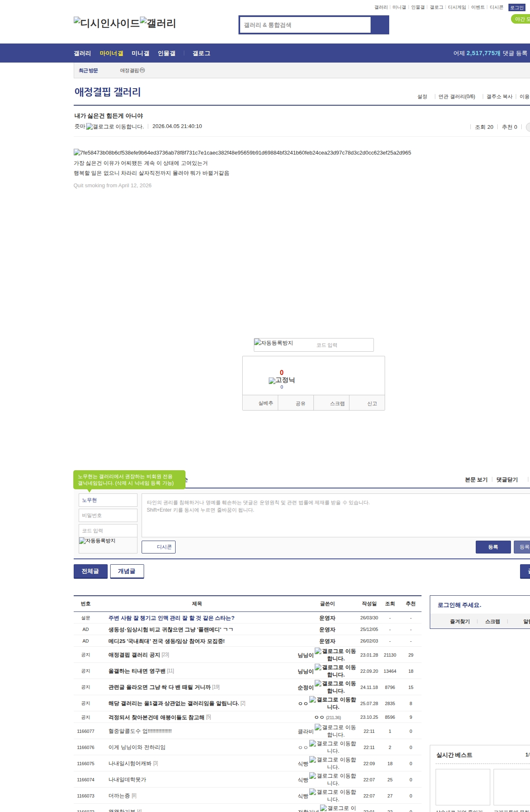Open the 설정 dropdown in gallery header
The image size is (530, 812).
[422, 97]
